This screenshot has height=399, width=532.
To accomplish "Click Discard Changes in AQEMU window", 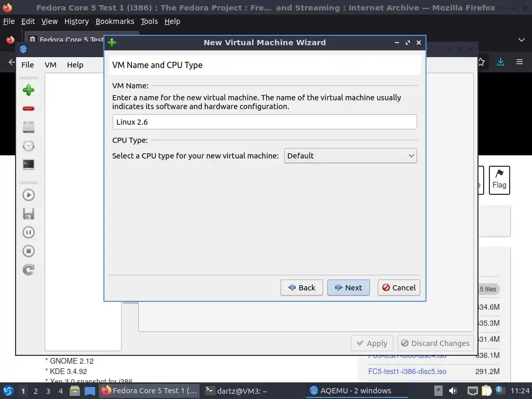I will (436, 343).
